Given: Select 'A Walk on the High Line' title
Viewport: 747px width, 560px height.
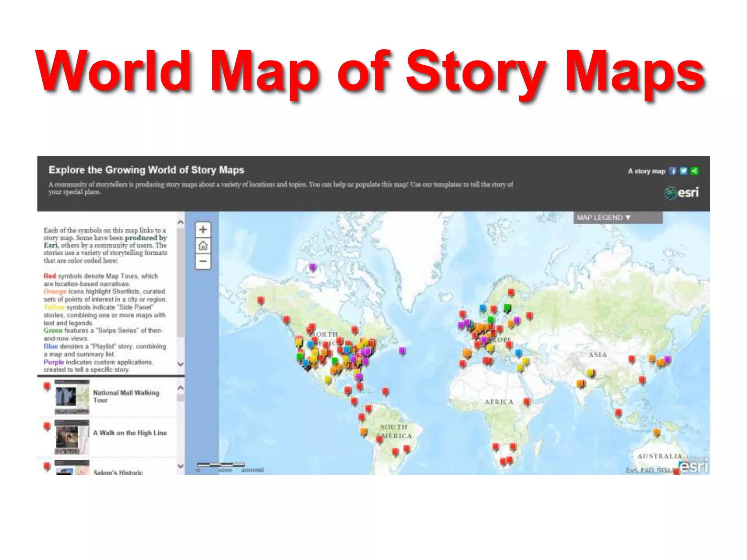Looking at the screenshot, I should coord(130,433).
